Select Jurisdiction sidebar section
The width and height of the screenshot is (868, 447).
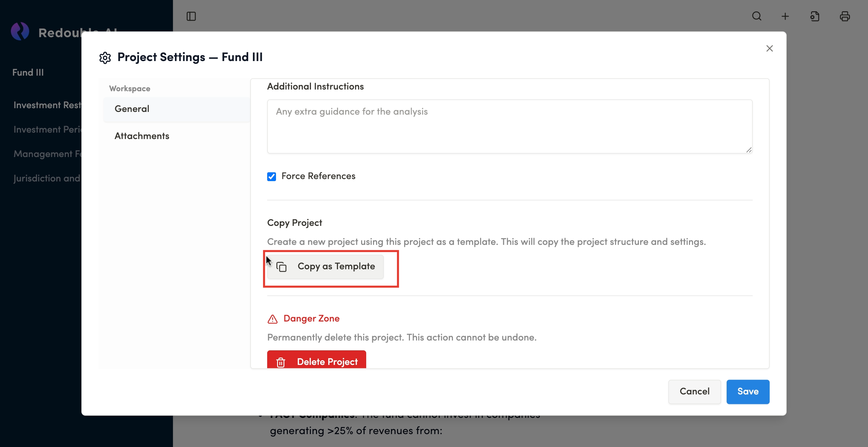[47, 178]
